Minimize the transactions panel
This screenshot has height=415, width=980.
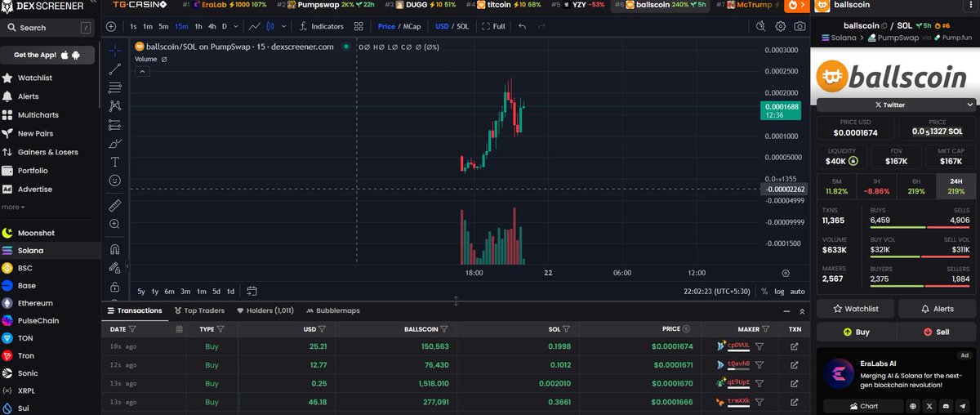pyautogui.click(x=786, y=311)
